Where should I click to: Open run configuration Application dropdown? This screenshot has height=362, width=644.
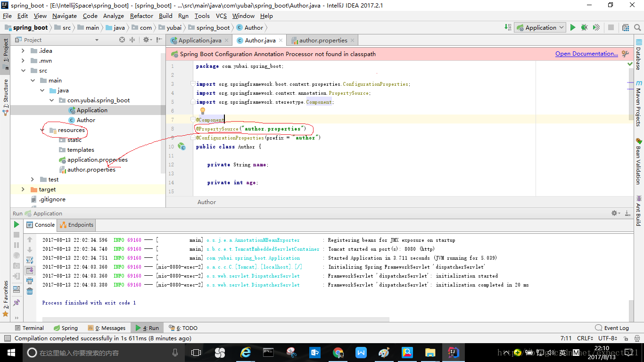point(540,27)
